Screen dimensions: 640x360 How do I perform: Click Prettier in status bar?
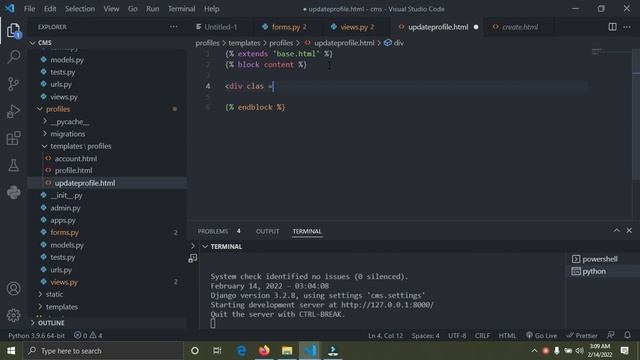click(x=582, y=336)
